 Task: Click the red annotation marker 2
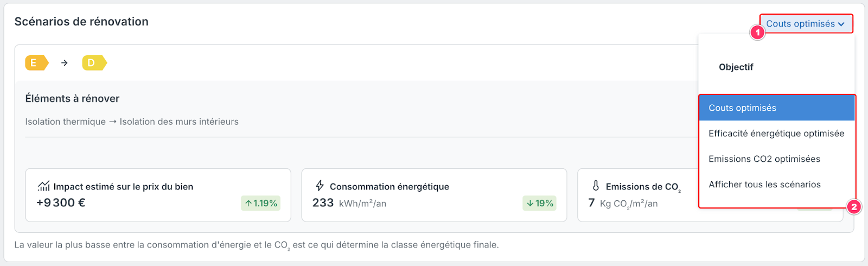854,207
